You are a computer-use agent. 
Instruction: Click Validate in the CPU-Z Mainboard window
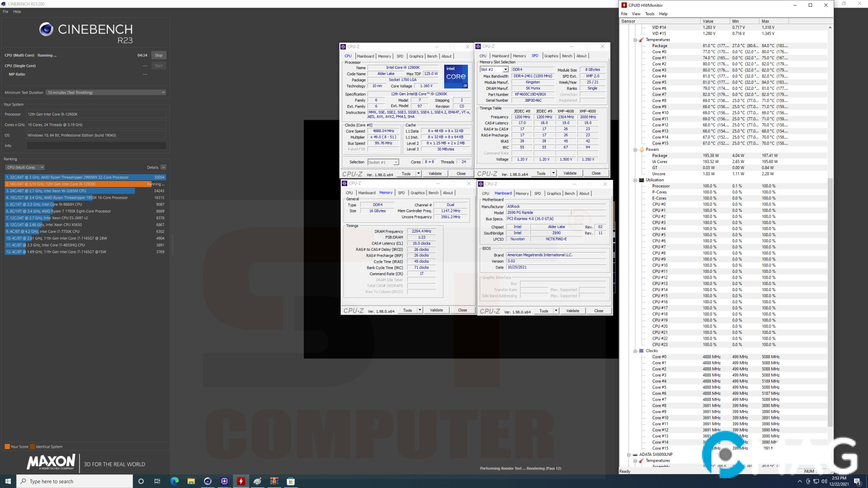tap(572, 311)
